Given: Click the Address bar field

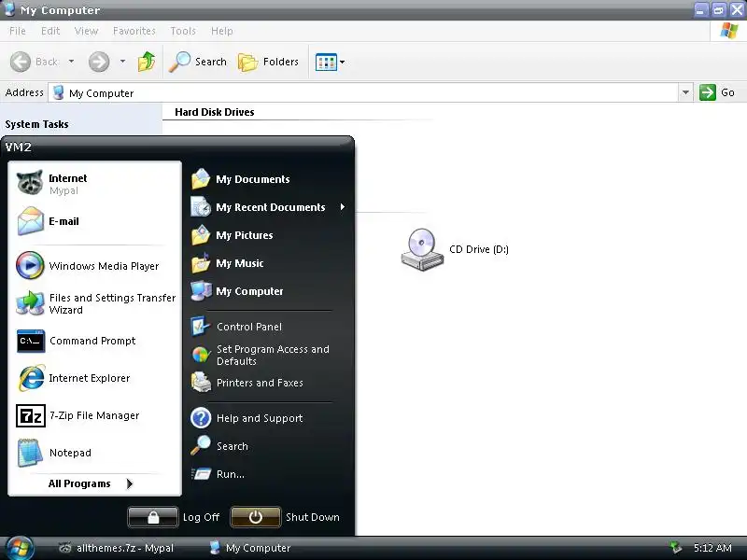Looking at the screenshot, I should [363, 92].
